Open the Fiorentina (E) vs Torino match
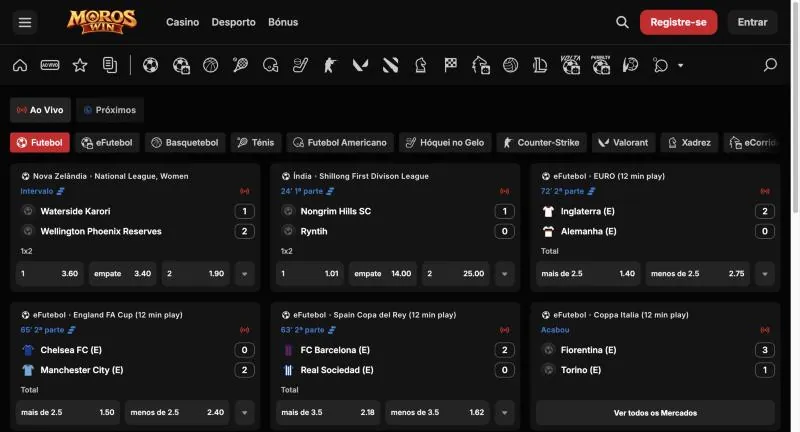 click(x=655, y=360)
